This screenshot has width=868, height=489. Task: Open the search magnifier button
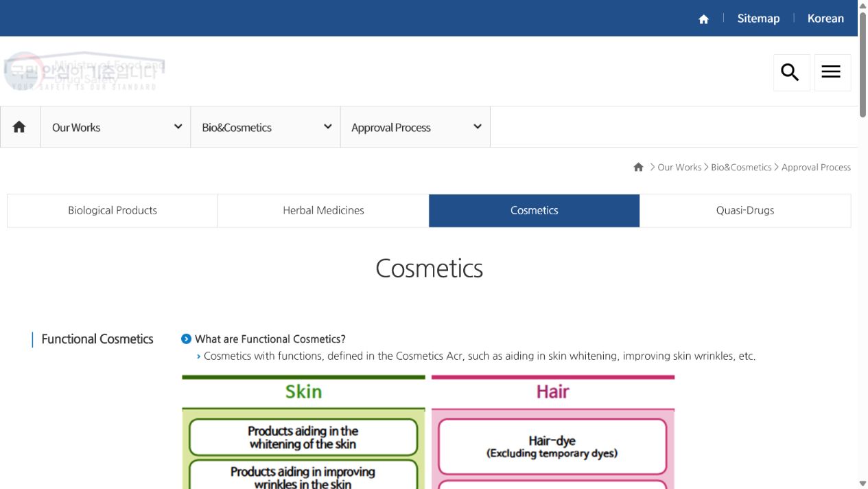pyautogui.click(x=791, y=72)
